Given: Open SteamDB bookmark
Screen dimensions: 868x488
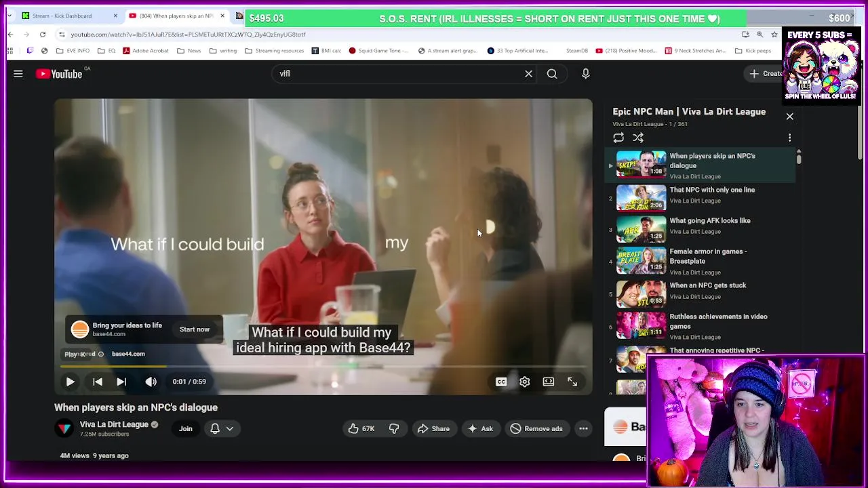Looking at the screenshot, I should [x=577, y=51].
